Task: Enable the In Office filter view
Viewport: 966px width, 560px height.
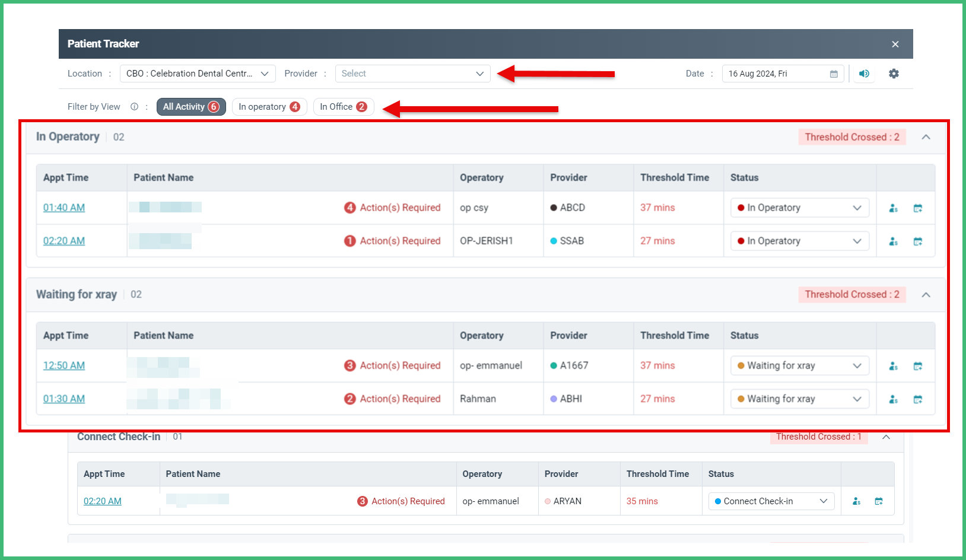Action: point(343,106)
